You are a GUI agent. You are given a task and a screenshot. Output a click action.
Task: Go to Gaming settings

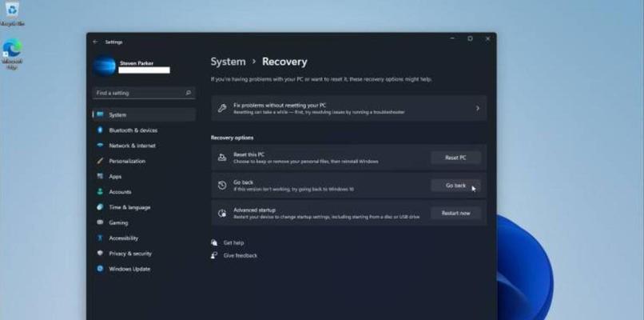(144, 222)
